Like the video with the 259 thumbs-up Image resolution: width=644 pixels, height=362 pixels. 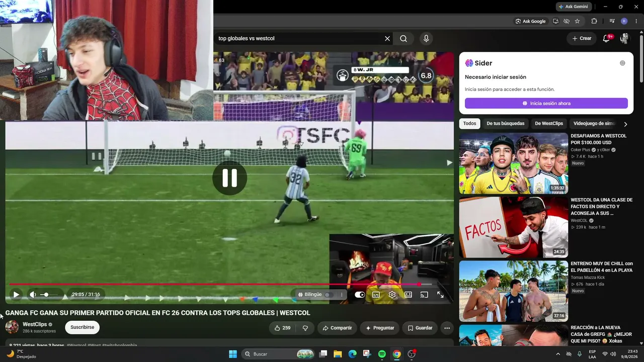pos(282,328)
